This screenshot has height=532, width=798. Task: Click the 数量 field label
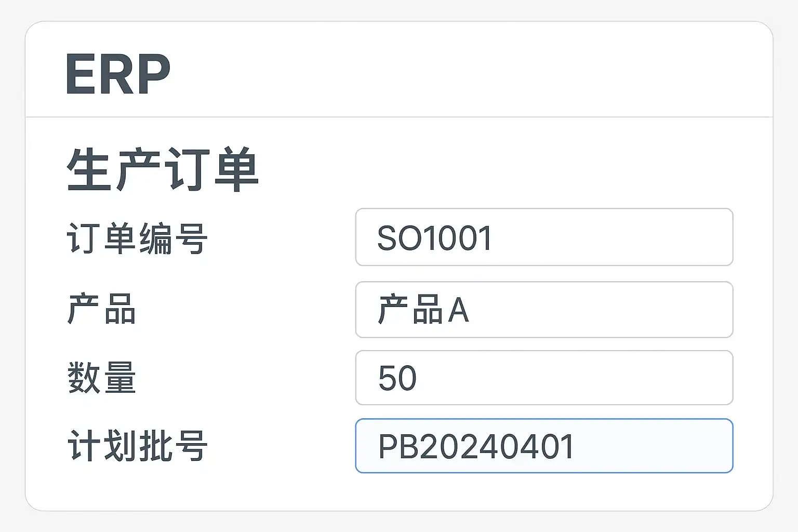(x=102, y=378)
